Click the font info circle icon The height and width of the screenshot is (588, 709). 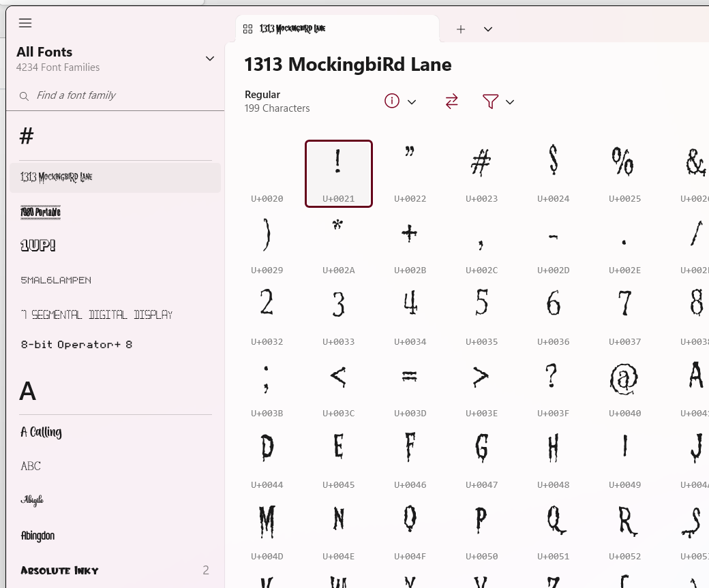pos(391,101)
